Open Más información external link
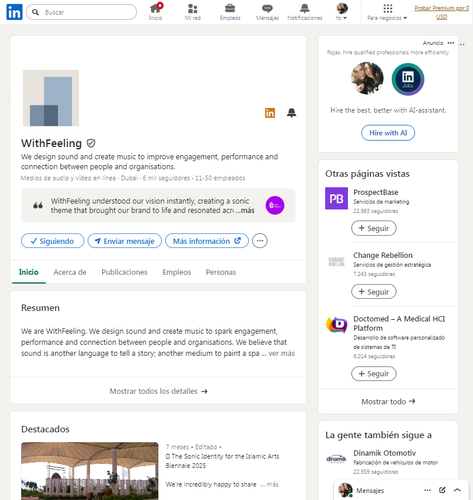The image size is (473, 500). tap(207, 241)
